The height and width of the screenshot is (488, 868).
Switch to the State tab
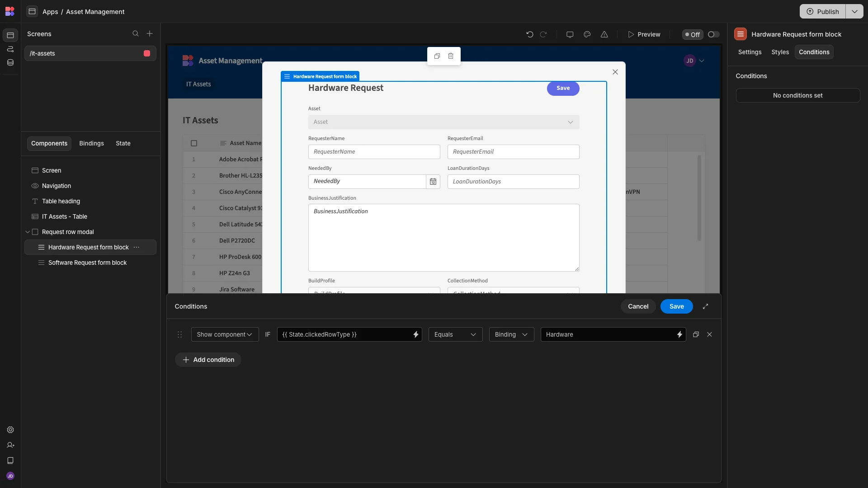point(123,143)
